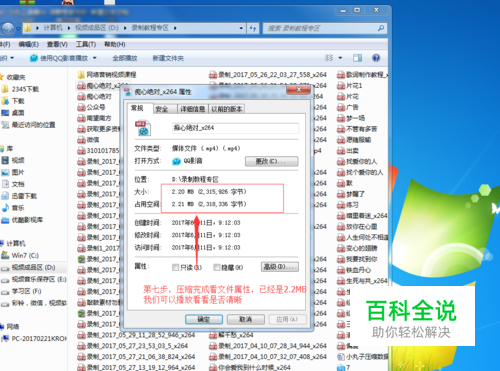Confirm with the 确定 button

pos(204,319)
